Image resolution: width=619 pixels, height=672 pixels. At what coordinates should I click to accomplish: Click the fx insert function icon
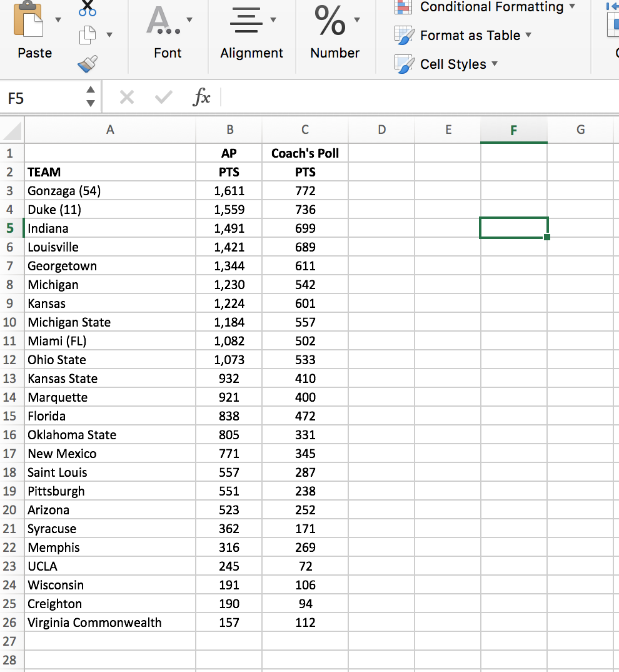coord(201,97)
